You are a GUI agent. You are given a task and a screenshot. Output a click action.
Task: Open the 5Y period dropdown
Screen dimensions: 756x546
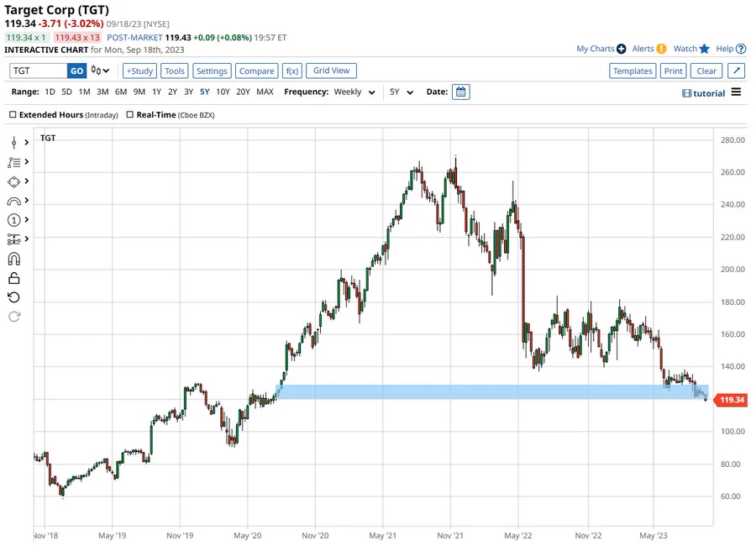402,92
